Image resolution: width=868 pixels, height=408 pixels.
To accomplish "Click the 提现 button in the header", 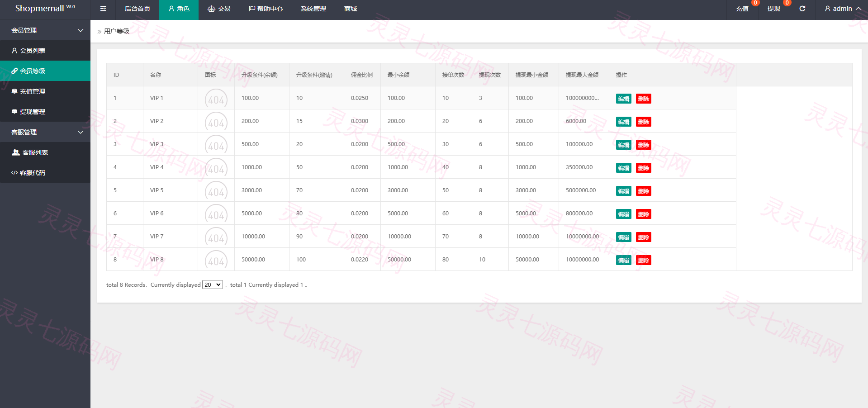I will click(x=774, y=9).
